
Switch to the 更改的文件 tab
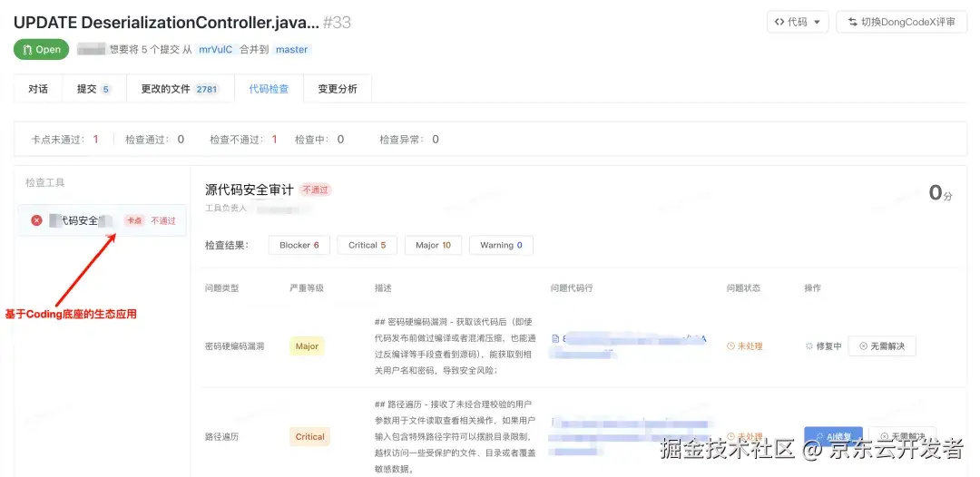click(180, 89)
